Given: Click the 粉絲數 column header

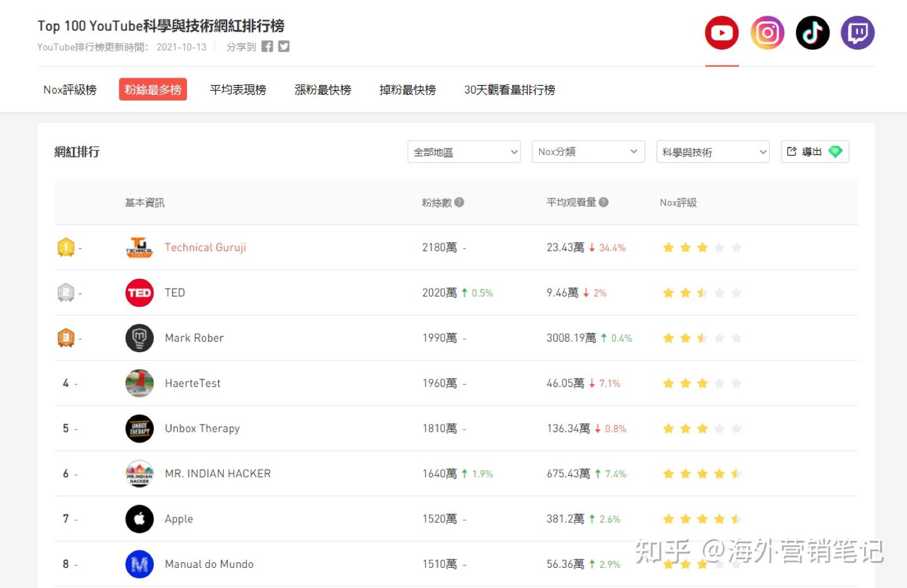Looking at the screenshot, I should pos(437,202).
